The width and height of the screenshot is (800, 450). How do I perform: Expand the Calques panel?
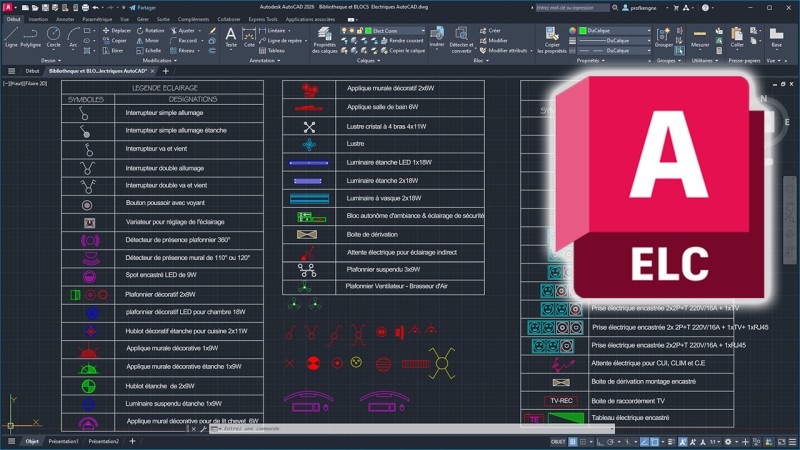click(368, 60)
